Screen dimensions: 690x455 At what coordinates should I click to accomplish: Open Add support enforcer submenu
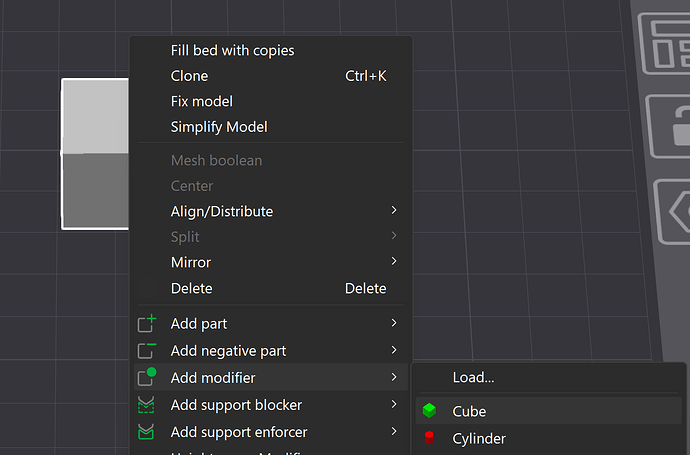pyautogui.click(x=271, y=432)
